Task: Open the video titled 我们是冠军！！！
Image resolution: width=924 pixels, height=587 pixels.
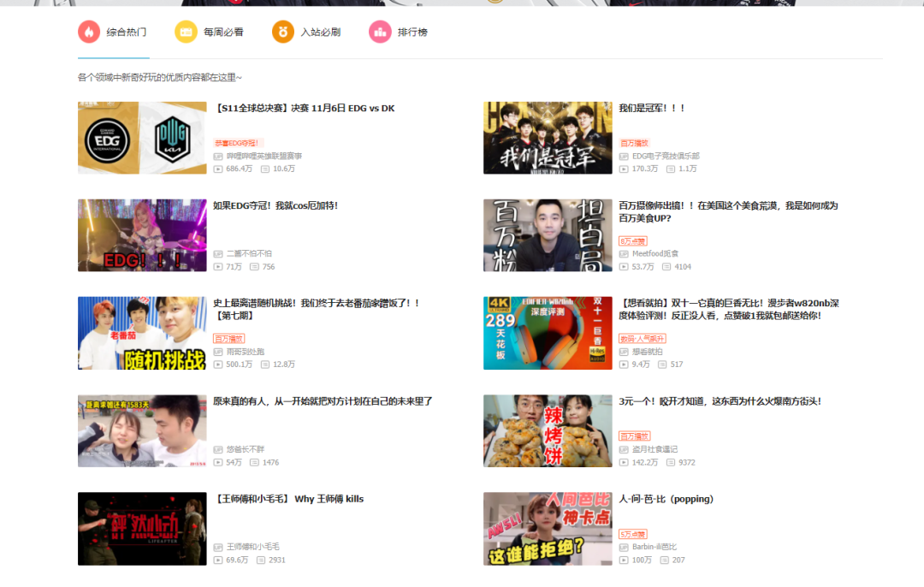Action: [x=652, y=109]
